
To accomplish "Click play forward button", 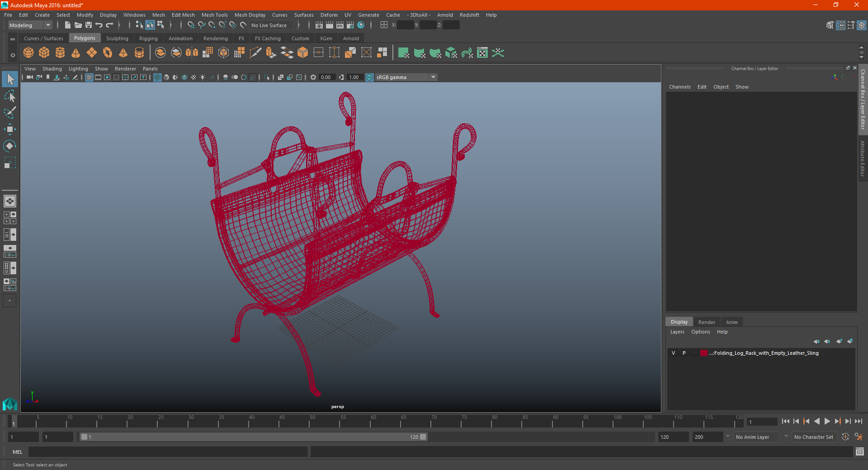I will pyautogui.click(x=827, y=421).
